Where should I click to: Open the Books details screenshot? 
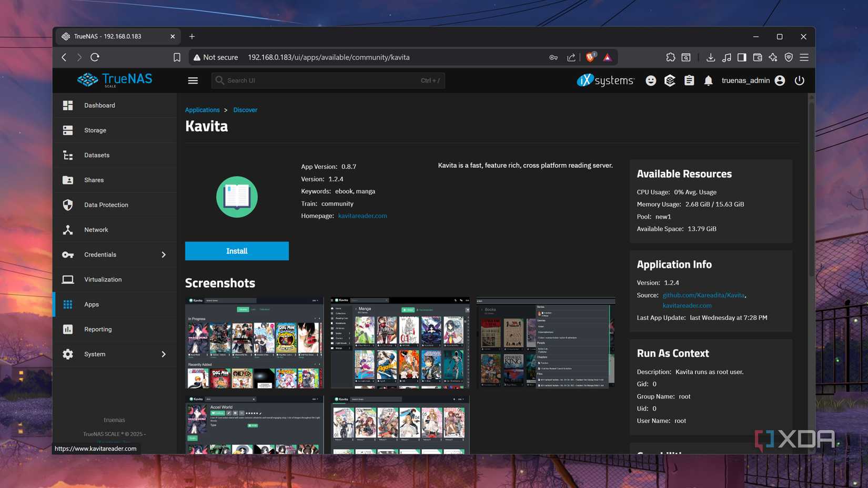[546, 343]
